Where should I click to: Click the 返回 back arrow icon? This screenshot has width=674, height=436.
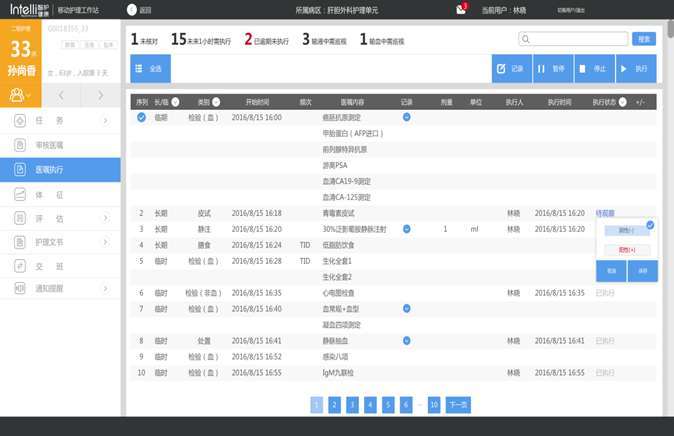tap(134, 10)
